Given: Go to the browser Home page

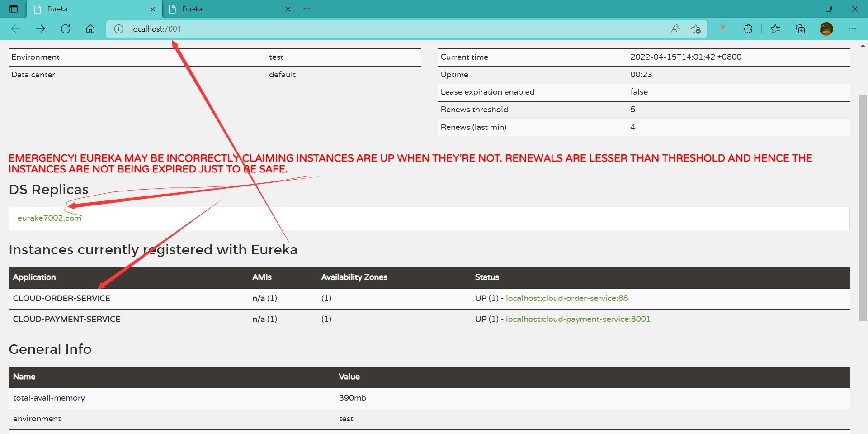Looking at the screenshot, I should [x=90, y=29].
